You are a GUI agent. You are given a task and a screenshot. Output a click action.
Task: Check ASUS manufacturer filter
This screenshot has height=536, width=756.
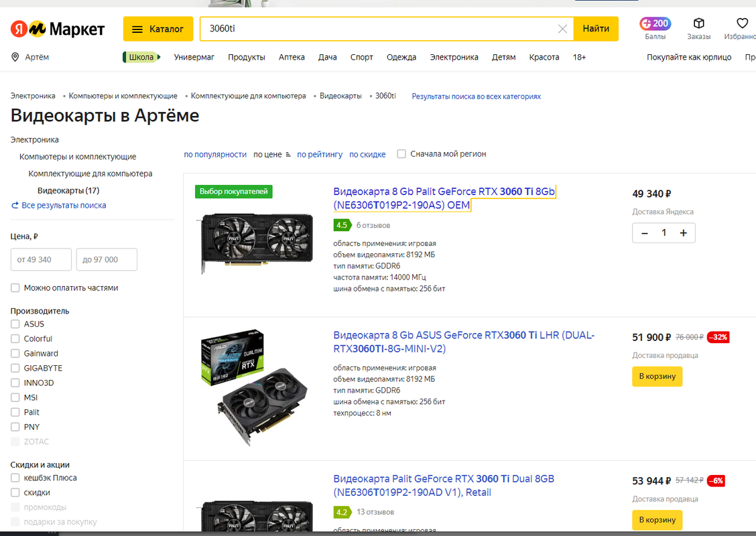point(15,324)
